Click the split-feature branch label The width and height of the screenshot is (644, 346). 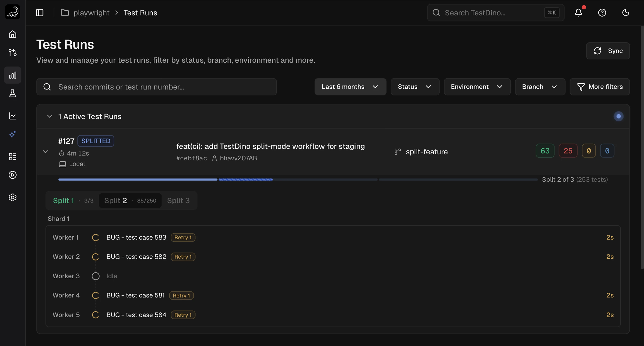[427, 152]
